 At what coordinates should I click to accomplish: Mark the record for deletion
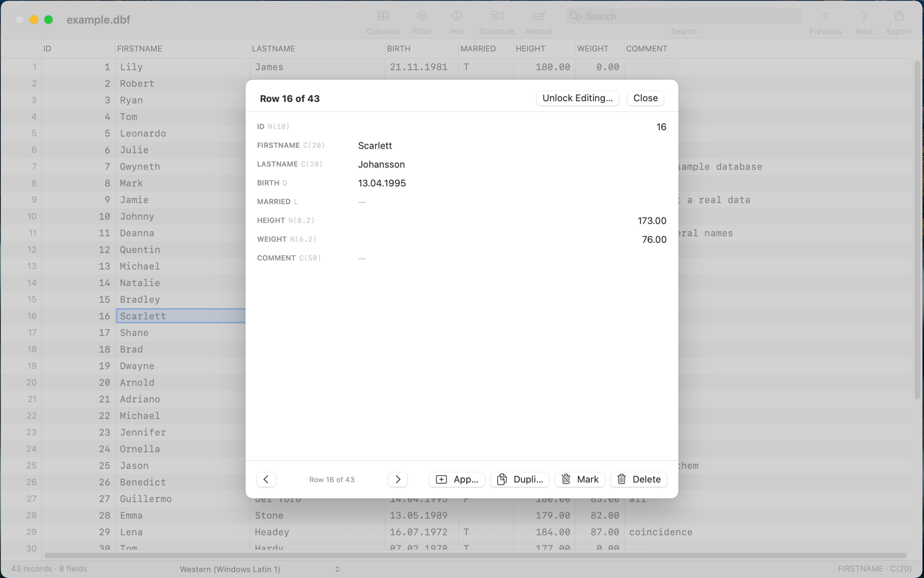tap(580, 479)
